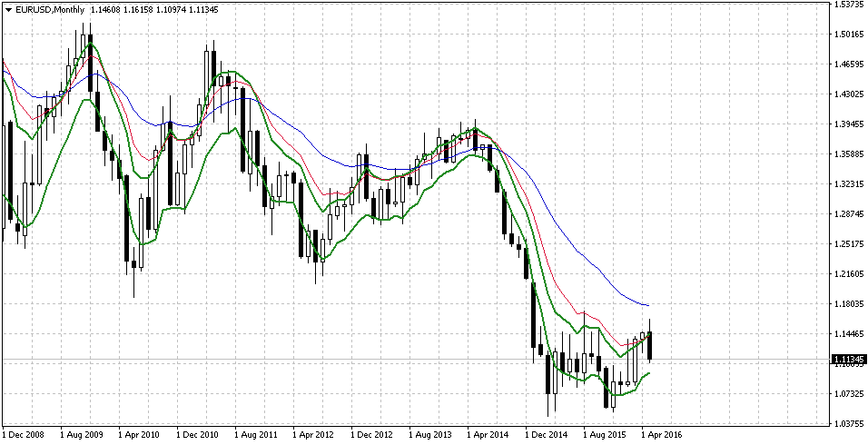Click the 1.43025 price axis label
This screenshot has height=445, width=868.
[x=850, y=94]
